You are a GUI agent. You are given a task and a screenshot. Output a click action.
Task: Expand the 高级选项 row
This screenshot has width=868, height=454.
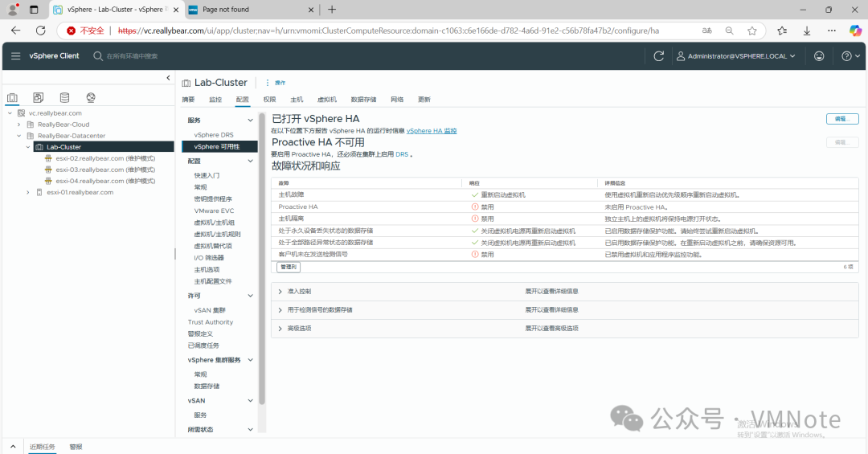click(x=280, y=329)
